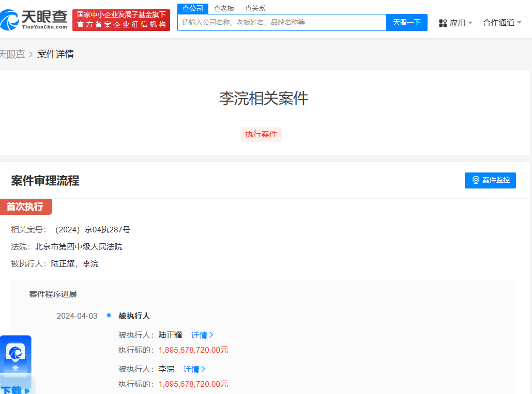Screen dimensions: 532x394
Task: Click the floating app download icon
Action: [x=16, y=353]
